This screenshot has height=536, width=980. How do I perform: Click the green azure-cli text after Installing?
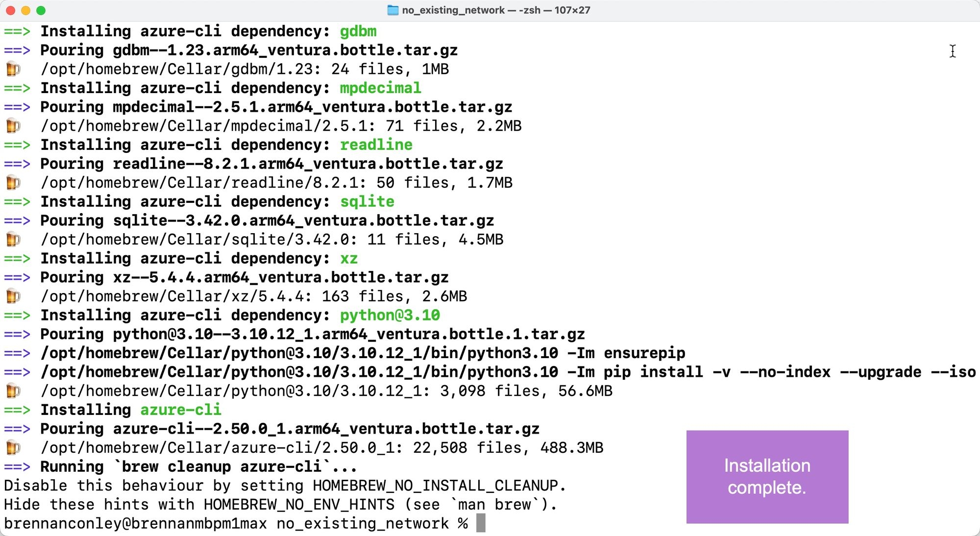pos(181,410)
